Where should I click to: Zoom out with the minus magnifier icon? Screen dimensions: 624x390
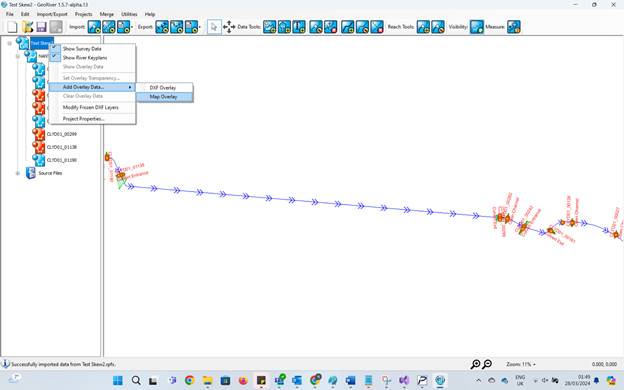[x=487, y=364]
